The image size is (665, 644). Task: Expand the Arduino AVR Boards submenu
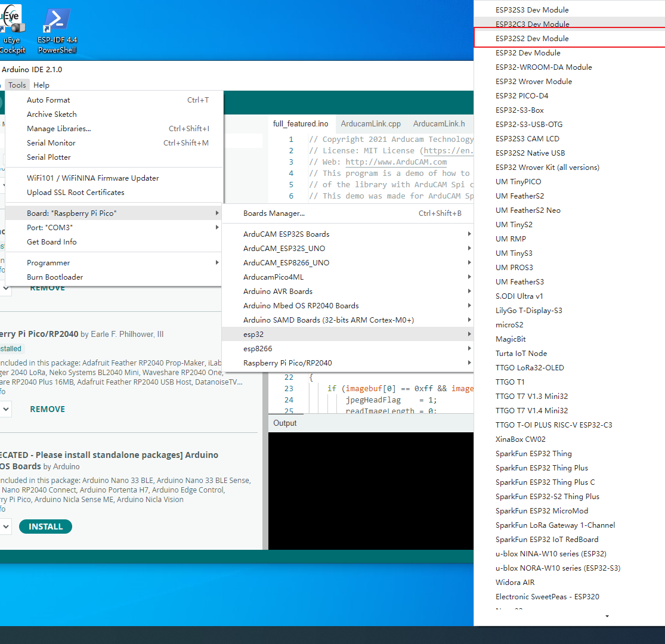click(348, 291)
